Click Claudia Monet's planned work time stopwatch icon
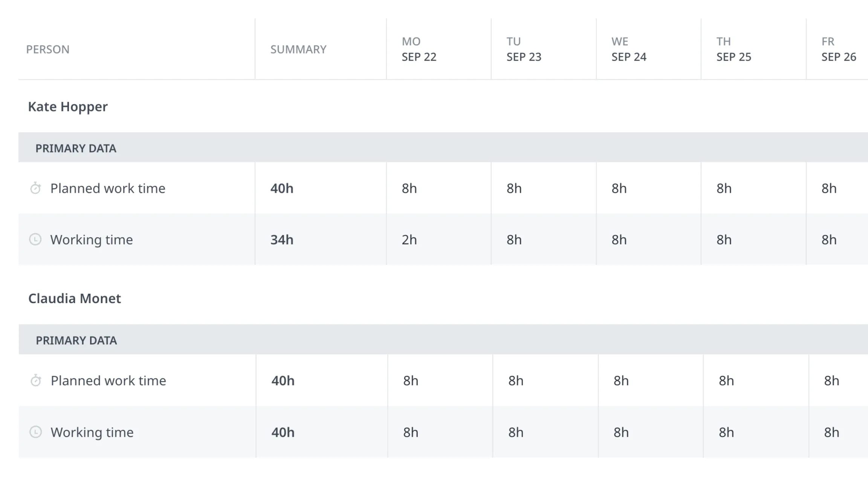The height and width of the screenshot is (488, 868). [36, 380]
